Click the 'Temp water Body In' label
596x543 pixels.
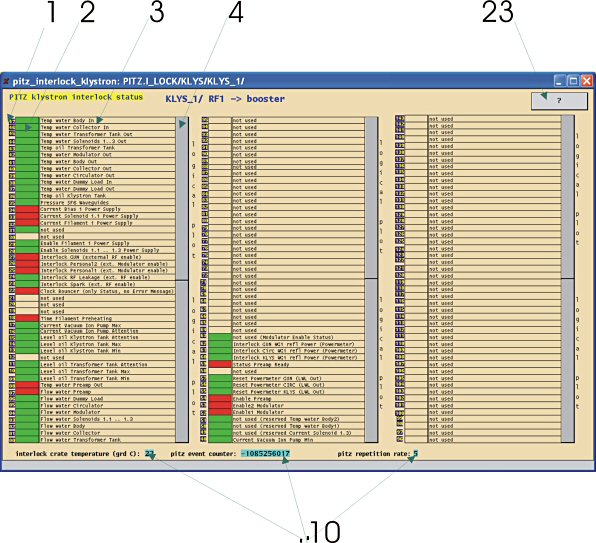pos(67,120)
